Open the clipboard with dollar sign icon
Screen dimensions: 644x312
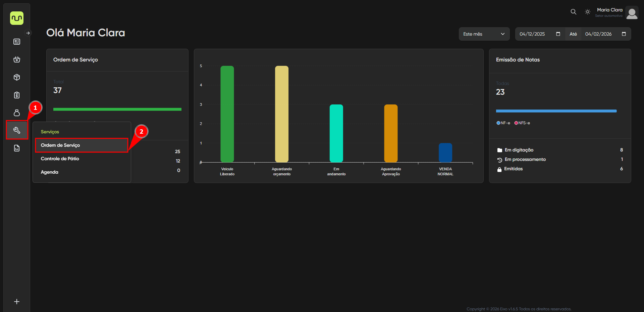tap(17, 95)
